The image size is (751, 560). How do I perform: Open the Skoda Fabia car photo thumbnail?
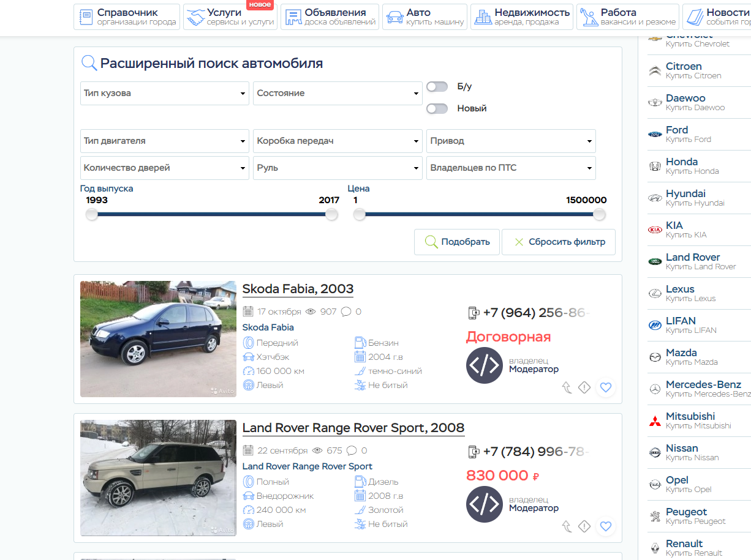coord(158,339)
